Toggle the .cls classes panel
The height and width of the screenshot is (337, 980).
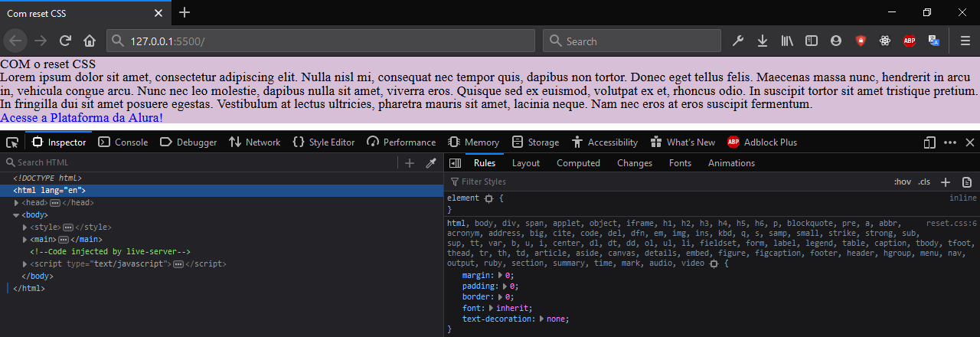coord(924,182)
